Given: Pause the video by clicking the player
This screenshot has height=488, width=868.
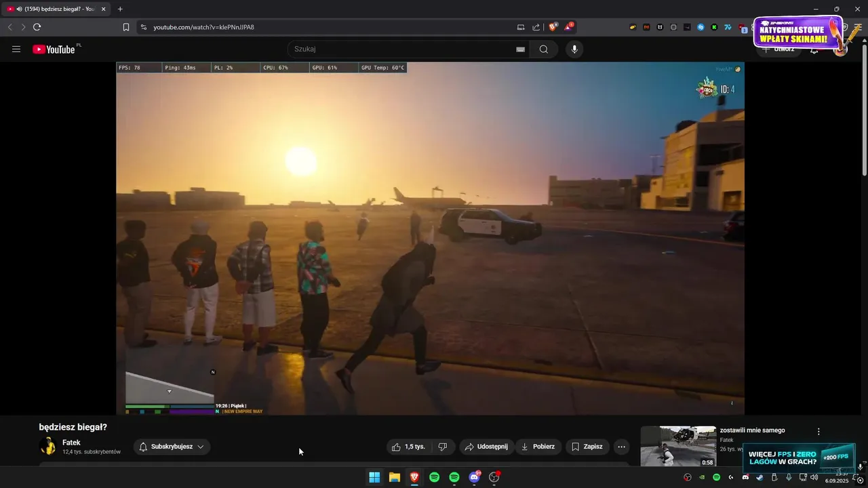Looking at the screenshot, I should [x=430, y=239].
